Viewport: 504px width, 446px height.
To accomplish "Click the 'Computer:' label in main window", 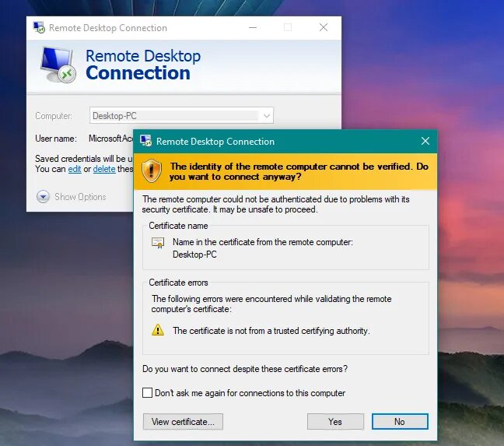I will coord(54,116).
